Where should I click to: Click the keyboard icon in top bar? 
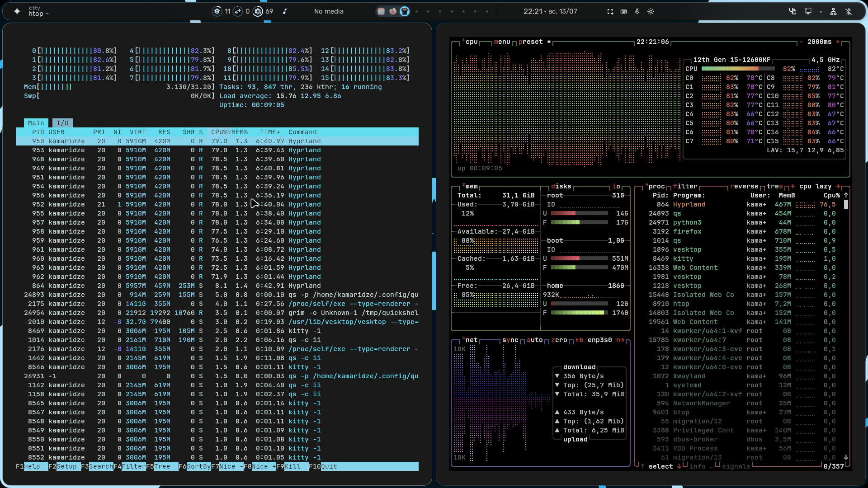coord(623,11)
